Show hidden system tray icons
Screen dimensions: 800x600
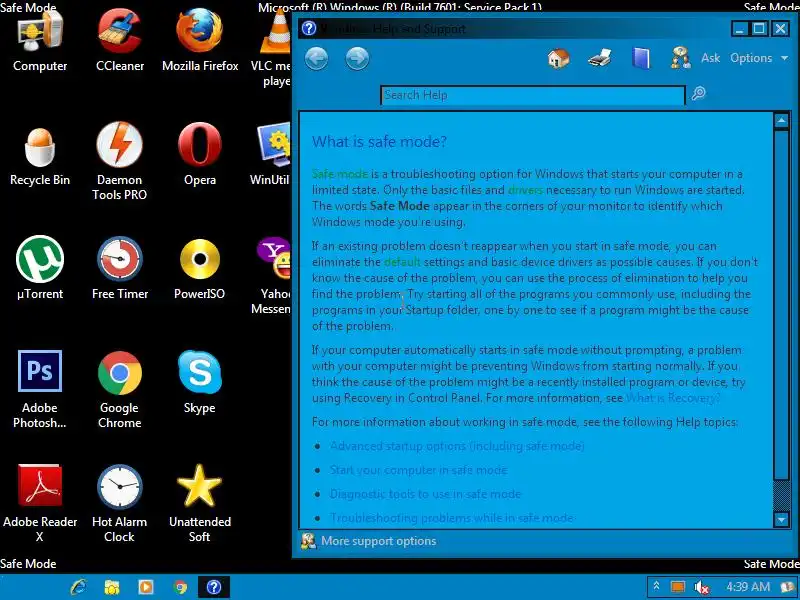(657, 587)
